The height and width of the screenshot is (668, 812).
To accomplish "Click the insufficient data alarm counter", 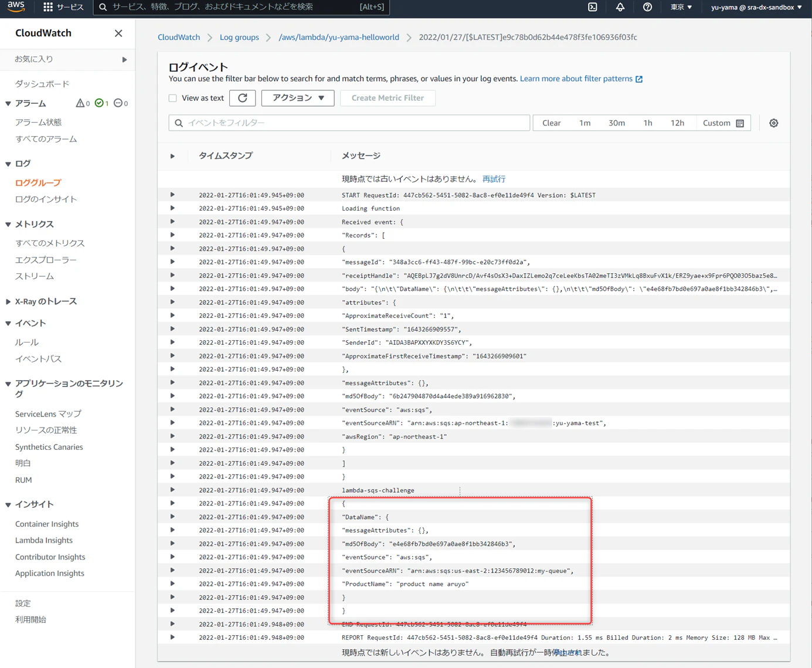I will [x=121, y=103].
